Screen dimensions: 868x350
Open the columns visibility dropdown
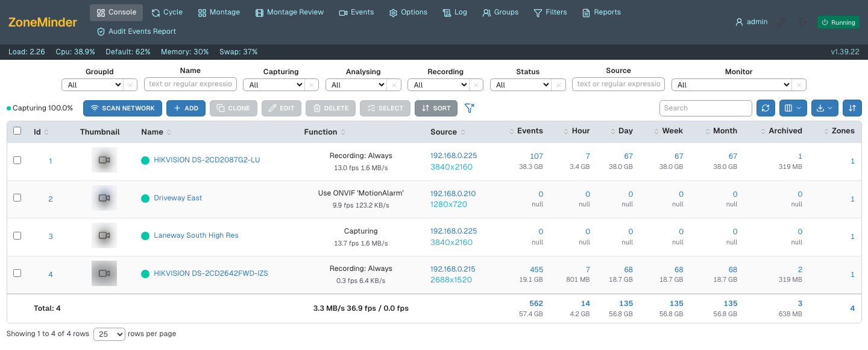point(793,108)
